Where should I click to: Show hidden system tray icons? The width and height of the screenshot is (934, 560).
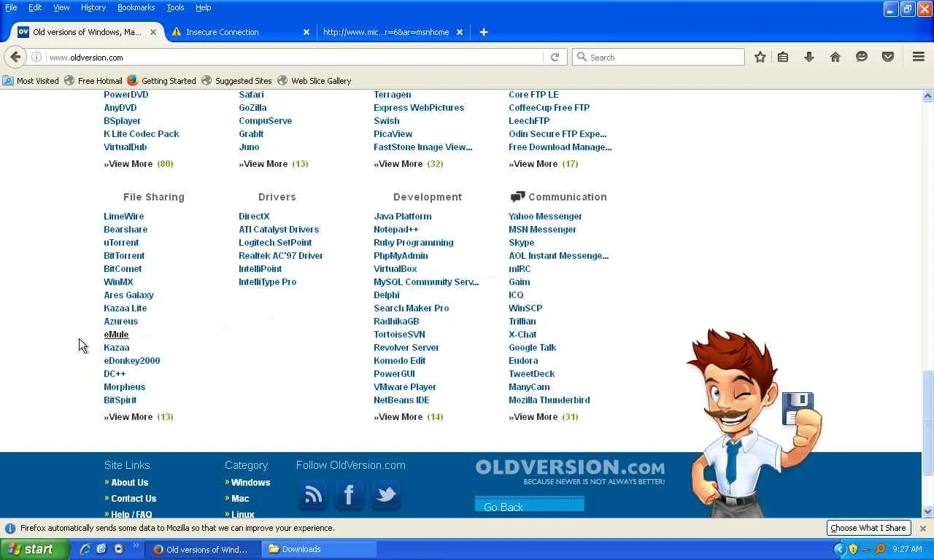[x=839, y=549]
